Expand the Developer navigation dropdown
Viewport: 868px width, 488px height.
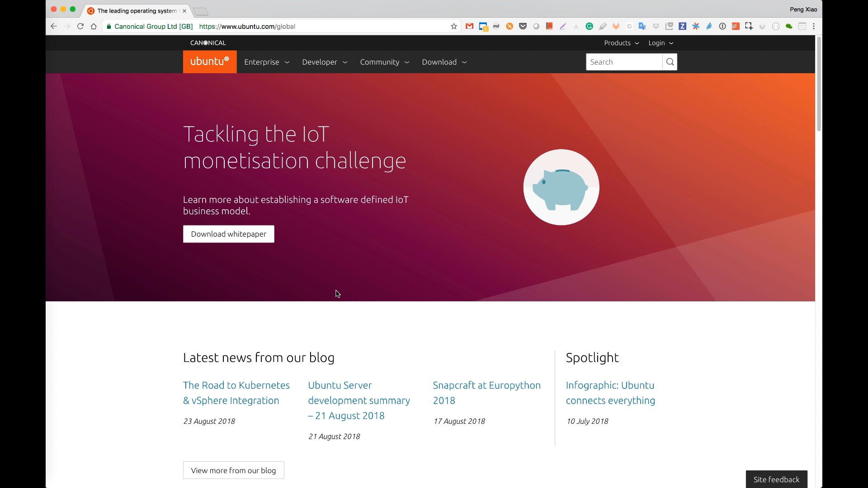click(x=325, y=62)
